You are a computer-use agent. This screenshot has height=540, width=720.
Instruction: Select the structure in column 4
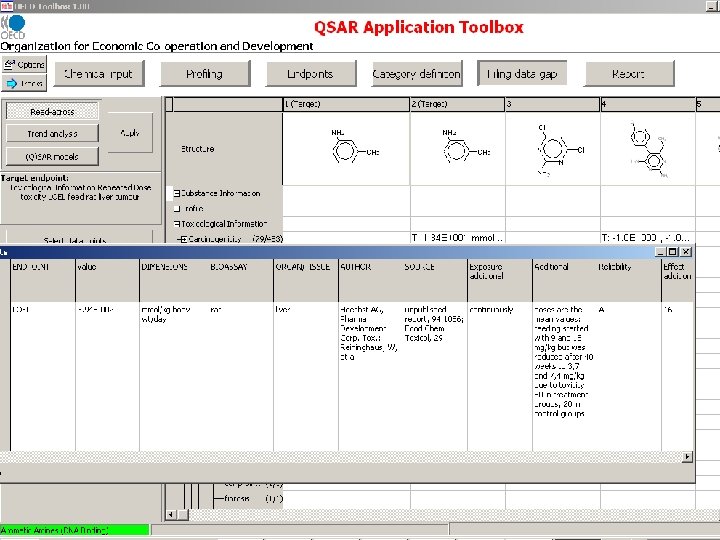pos(648,149)
